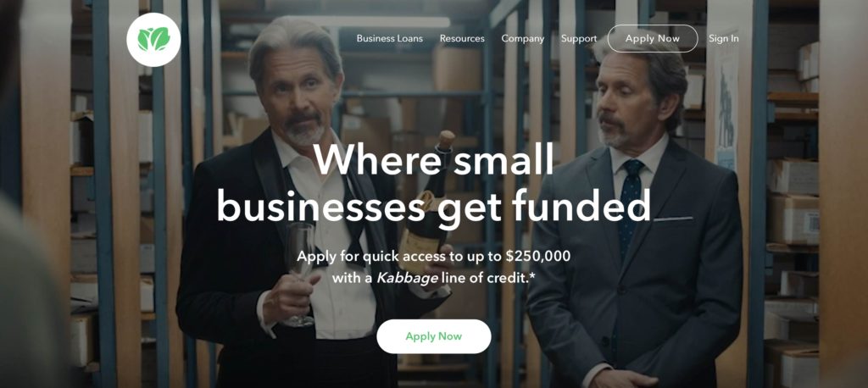868x388 pixels.
Task: Expand the Company navigation item
Action: point(522,39)
